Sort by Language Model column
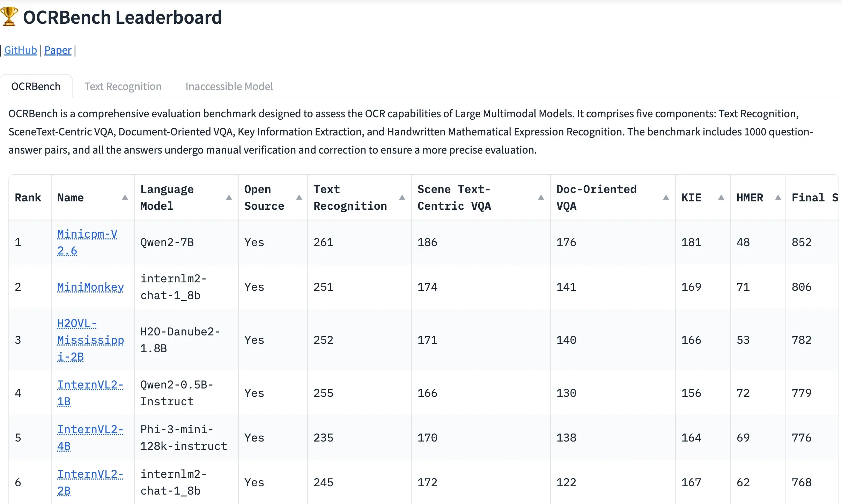This screenshot has width=842, height=504. (229, 198)
